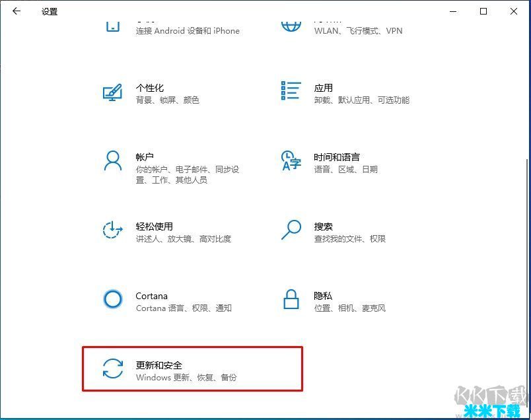Click the 隐私 padlock icon
Viewport: 531px width, 420px height.
click(x=291, y=299)
